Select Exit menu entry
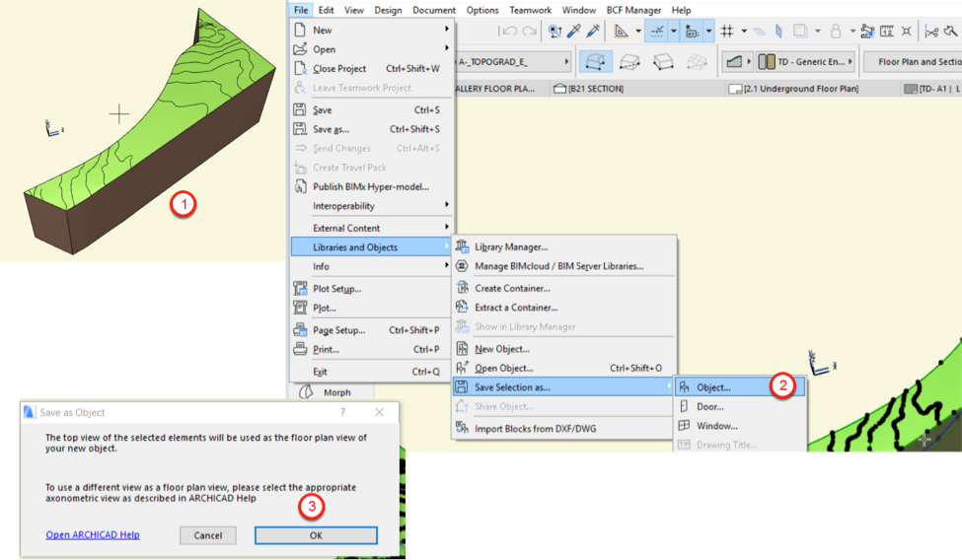This screenshot has height=560, width=962. pyautogui.click(x=372, y=371)
